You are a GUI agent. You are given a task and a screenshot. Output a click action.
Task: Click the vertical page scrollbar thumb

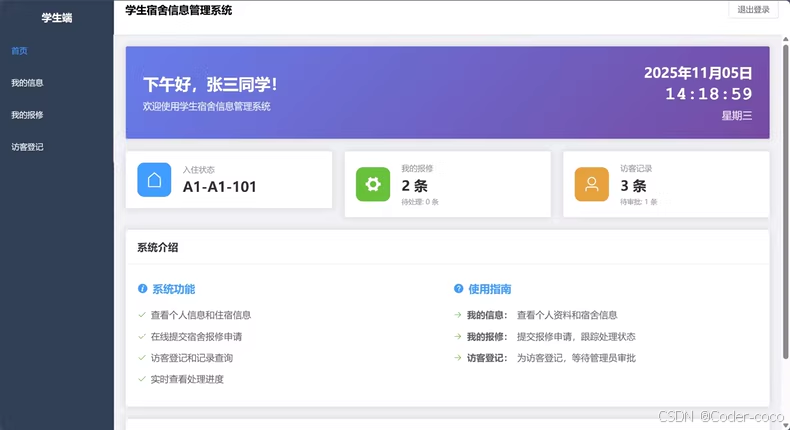coord(785,202)
